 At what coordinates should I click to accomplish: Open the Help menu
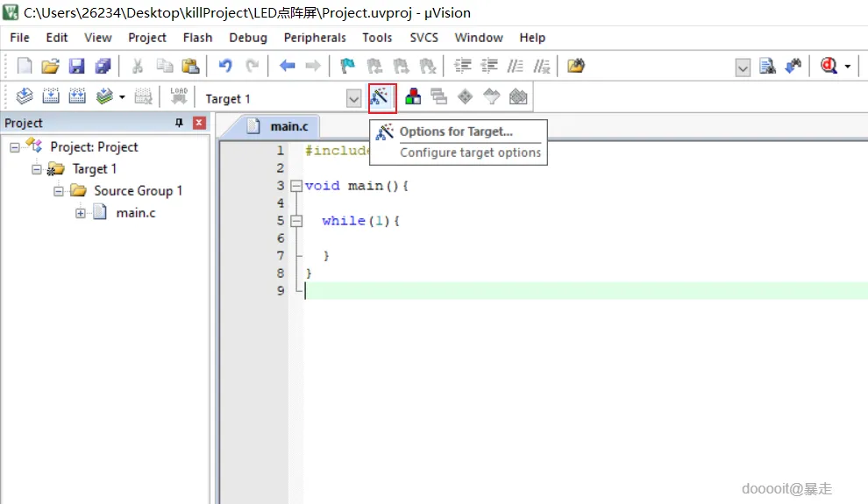tap(532, 38)
